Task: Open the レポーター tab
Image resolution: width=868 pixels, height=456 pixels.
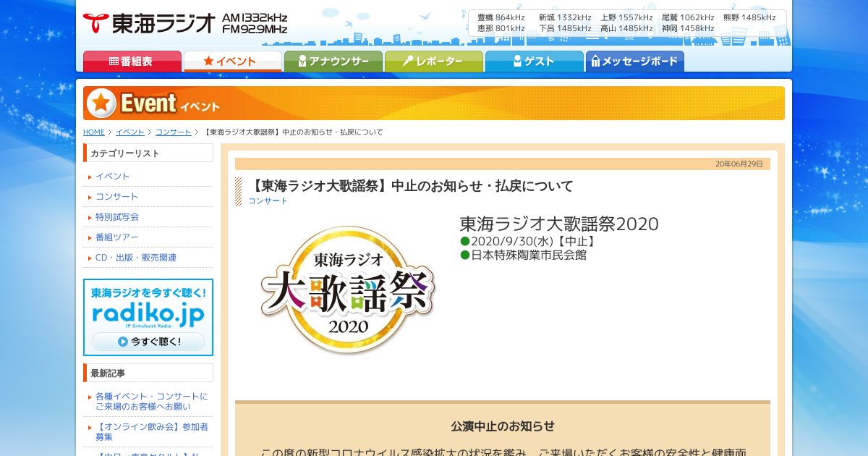Action: point(434,62)
